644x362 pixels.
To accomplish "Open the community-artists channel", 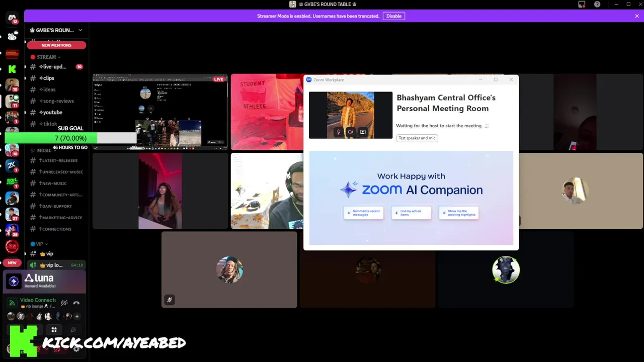I will tap(56, 195).
